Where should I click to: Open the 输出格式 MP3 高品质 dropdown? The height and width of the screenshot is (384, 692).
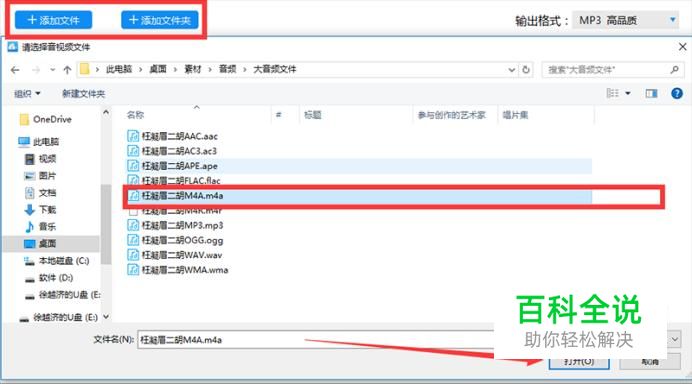pos(625,20)
